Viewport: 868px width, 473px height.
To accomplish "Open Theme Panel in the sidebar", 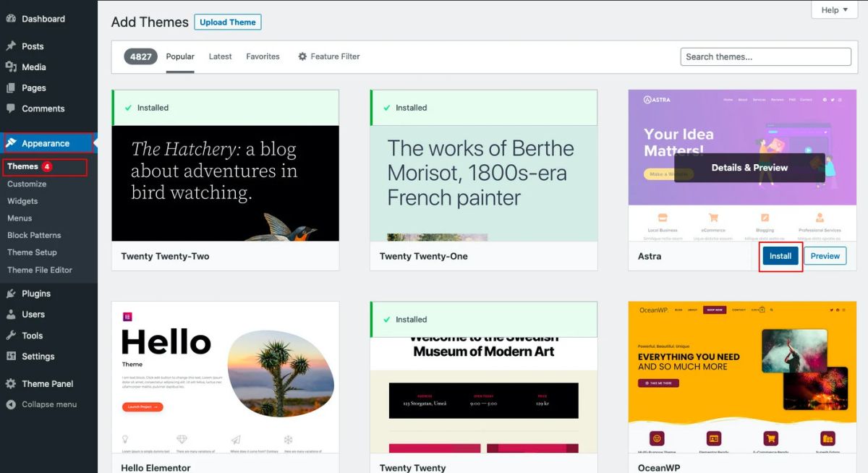I will coord(48,384).
